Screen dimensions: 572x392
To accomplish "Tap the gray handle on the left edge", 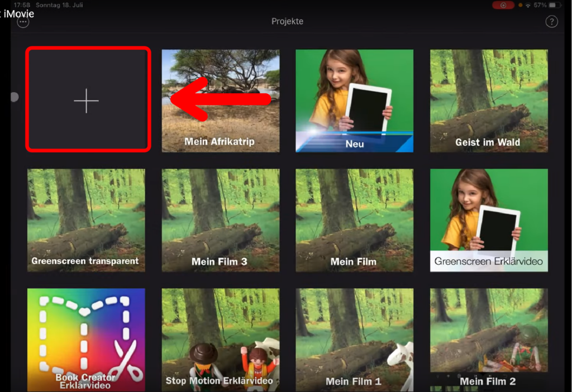I will (x=15, y=97).
